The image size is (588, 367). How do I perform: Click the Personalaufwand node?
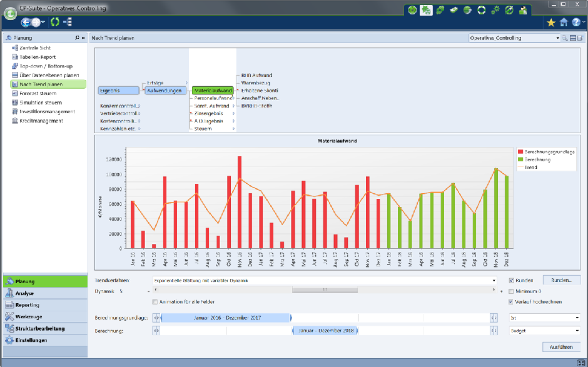[213, 98]
